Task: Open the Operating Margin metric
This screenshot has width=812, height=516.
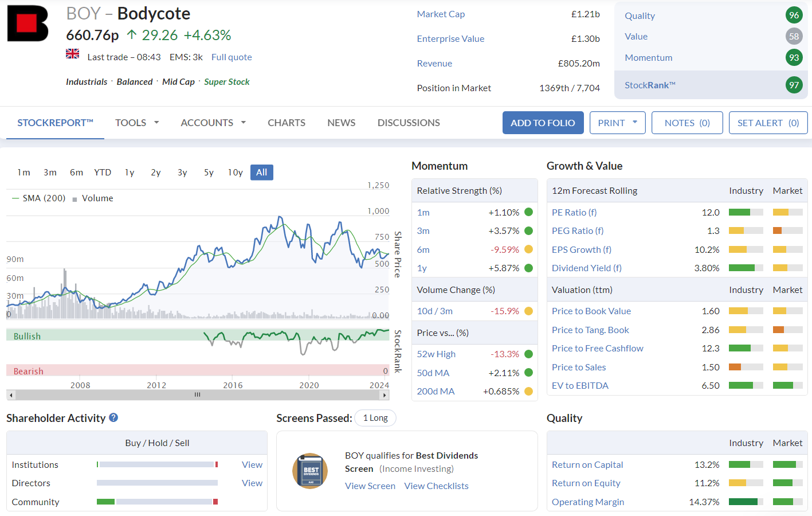Action: click(588, 502)
